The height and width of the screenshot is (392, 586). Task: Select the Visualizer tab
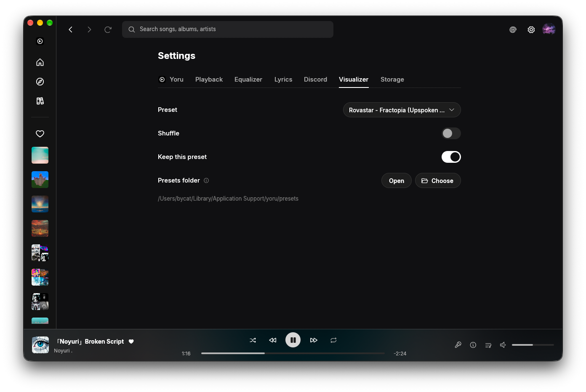354,79
